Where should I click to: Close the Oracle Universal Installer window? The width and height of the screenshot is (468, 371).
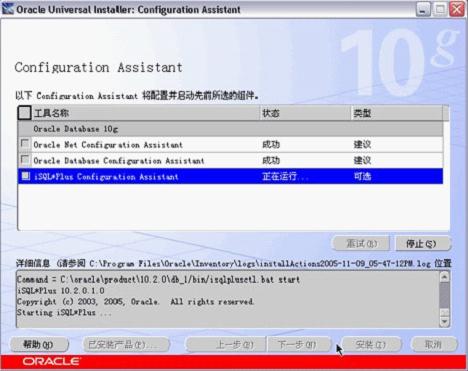457,9
